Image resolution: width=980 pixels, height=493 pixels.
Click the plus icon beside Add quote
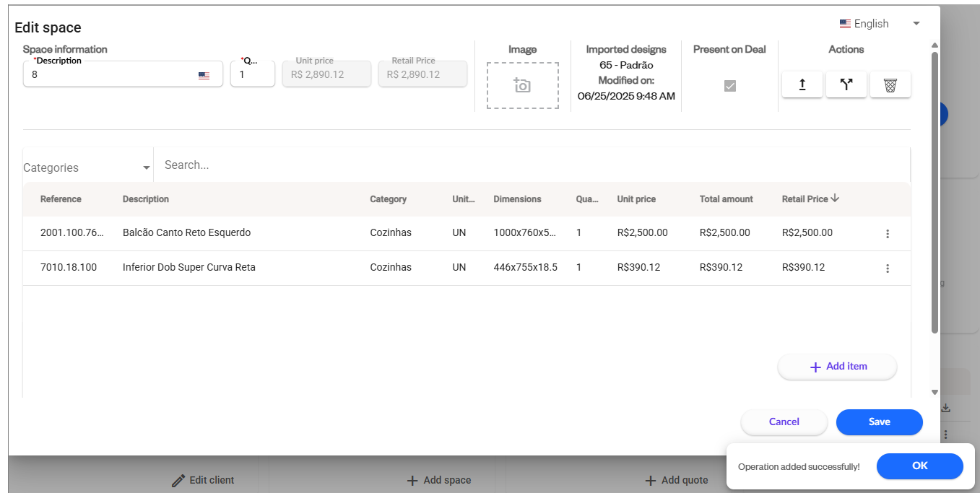(650, 480)
